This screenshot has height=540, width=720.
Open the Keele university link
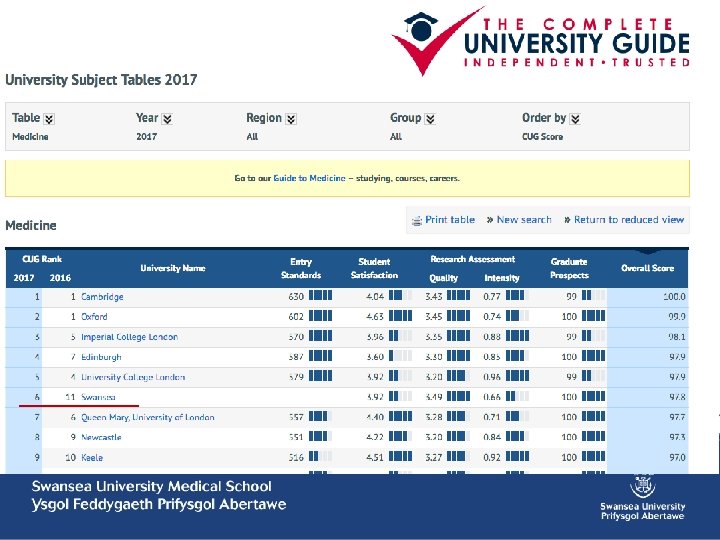92,457
